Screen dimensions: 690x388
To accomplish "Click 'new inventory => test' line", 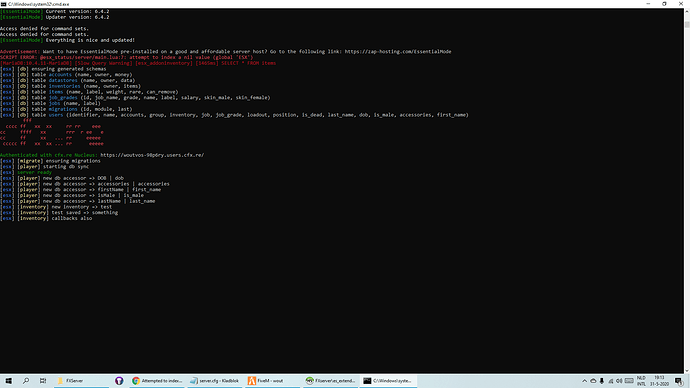I will (x=56, y=207).
